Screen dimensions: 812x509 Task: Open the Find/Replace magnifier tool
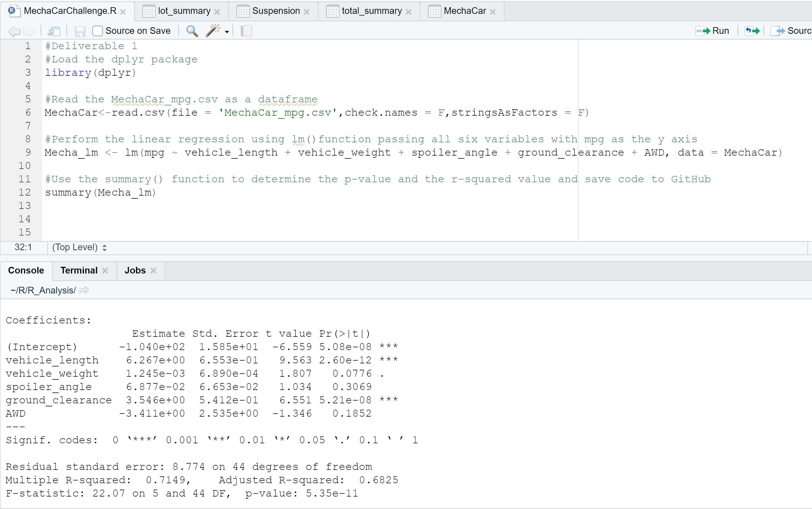tap(192, 31)
